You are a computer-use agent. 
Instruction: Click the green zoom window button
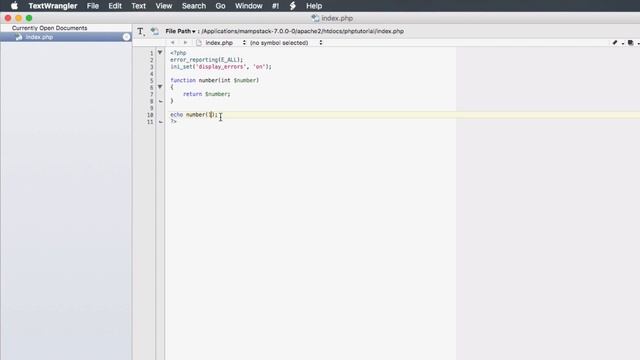pos(29,18)
